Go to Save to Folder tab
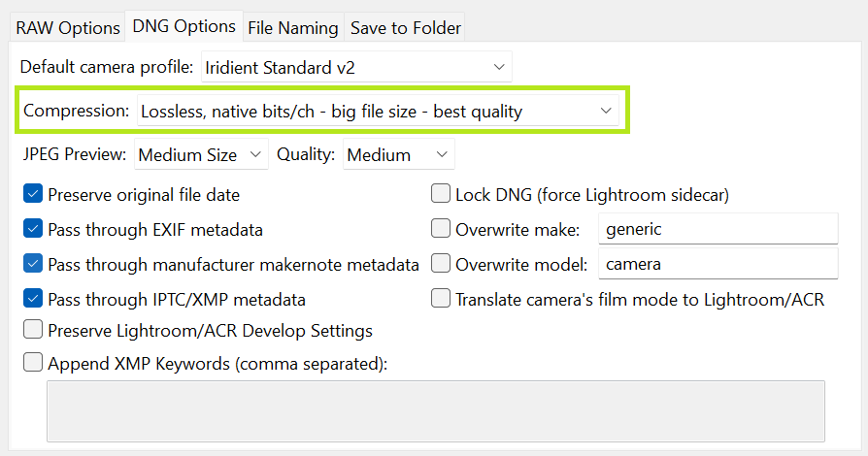 point(405,28)
